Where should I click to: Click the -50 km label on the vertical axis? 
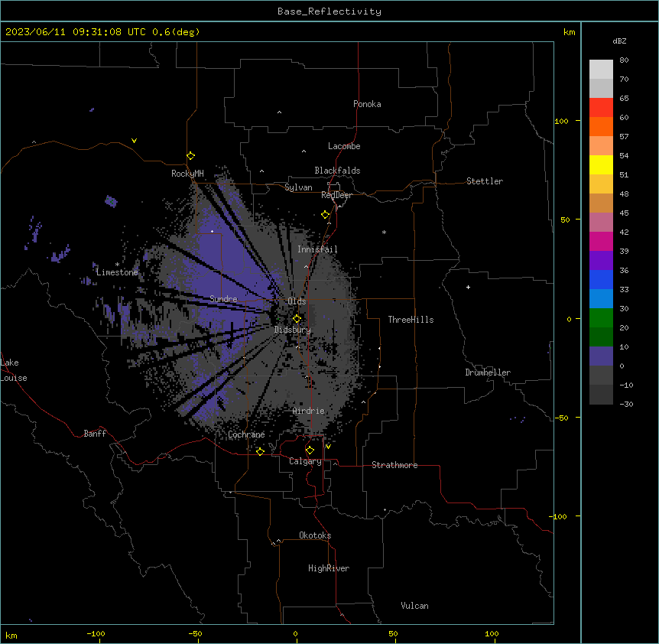tap(561, 418)
